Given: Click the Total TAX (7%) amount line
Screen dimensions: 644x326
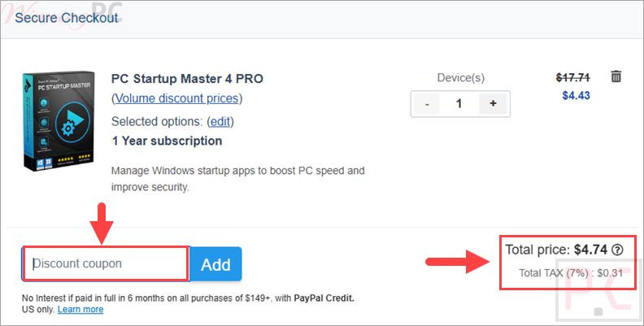Looking at the screenshot, I should pos(571,273).
